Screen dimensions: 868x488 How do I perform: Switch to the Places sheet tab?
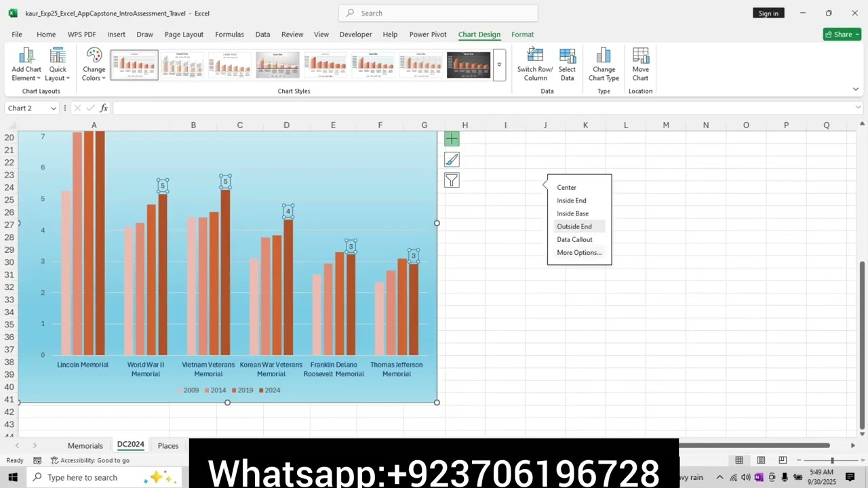point(168,445)
